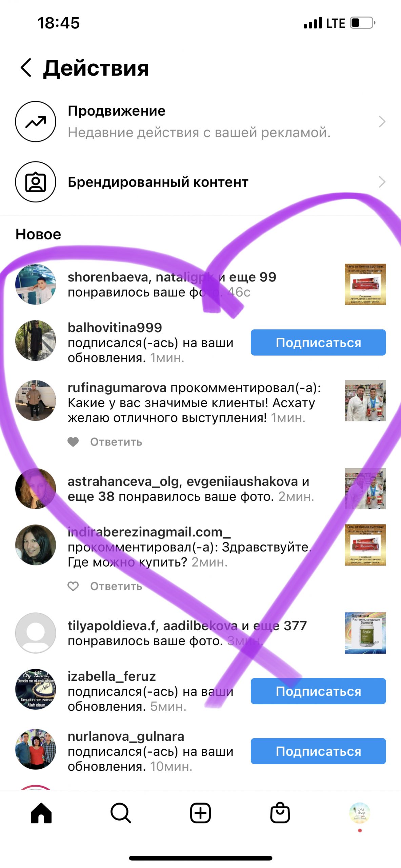Reply to rufinagumarova's comment via Ответить
Screen dimensions: 401x868
[x=116, y=442]
